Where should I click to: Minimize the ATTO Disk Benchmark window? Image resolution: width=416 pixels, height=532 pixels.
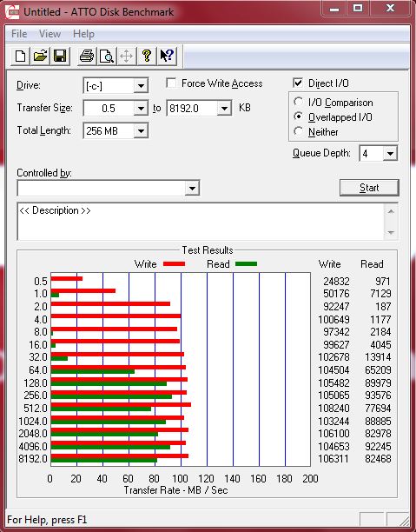(334, 8)
